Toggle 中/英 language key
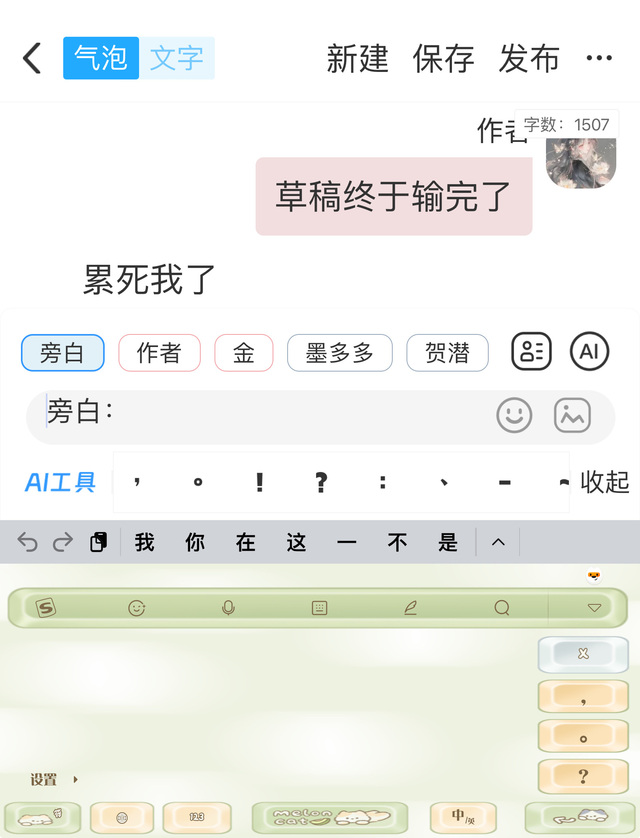Screen dimensions: 640x838 [463, 817]
